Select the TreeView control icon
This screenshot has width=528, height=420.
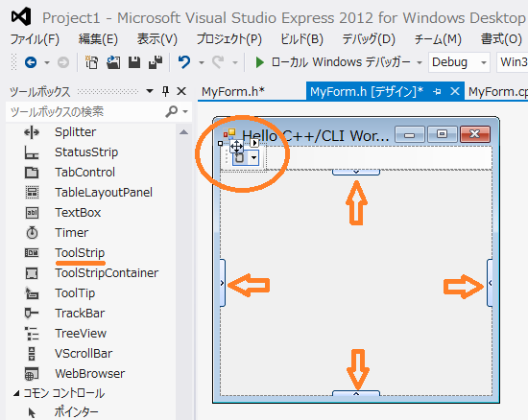point(32,334)
